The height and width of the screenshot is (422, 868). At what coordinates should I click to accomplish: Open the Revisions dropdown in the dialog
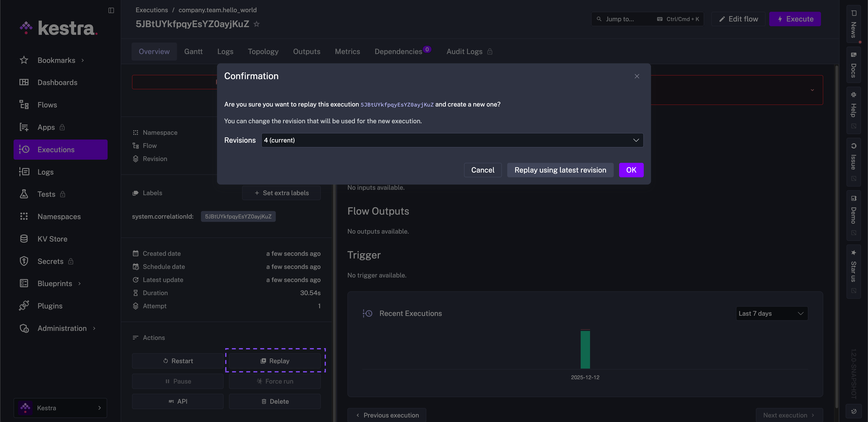[x=452, y=140]
